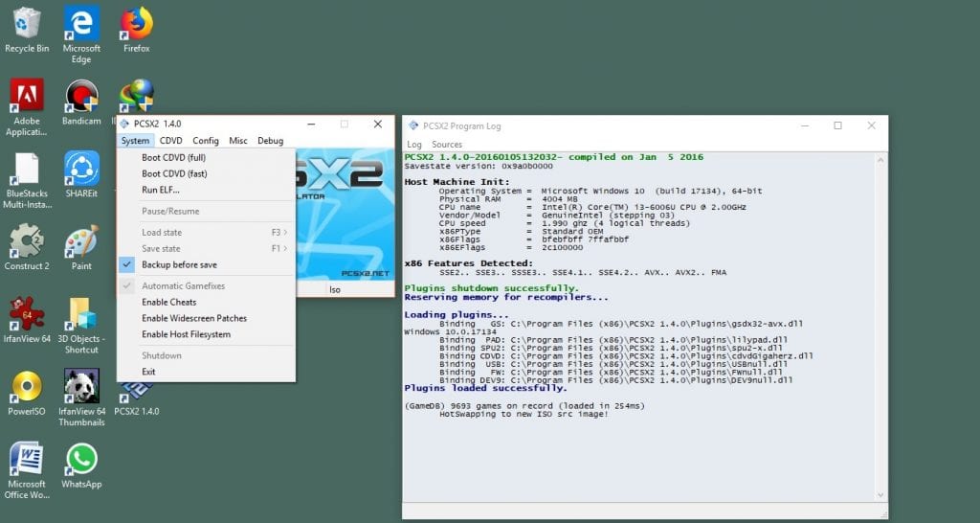Open Log menu in Program Log
The width and height of the screenshot is (980, 523).
(x=414, y=145)
